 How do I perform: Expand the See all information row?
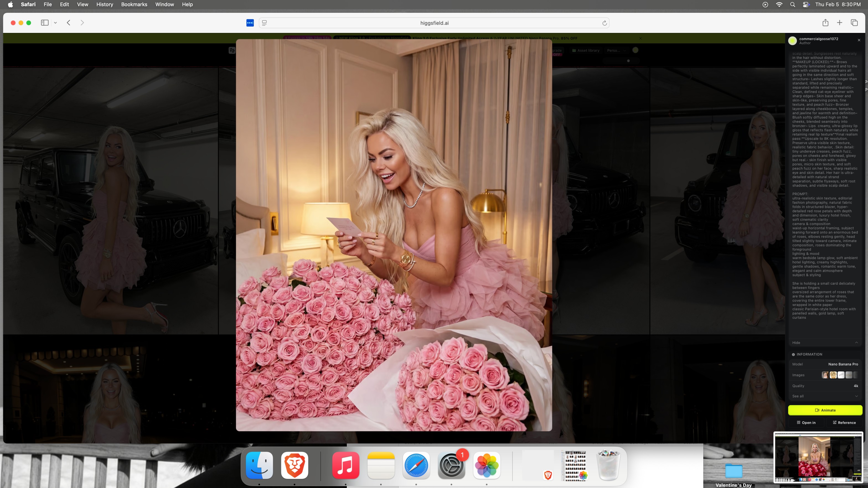825,396
